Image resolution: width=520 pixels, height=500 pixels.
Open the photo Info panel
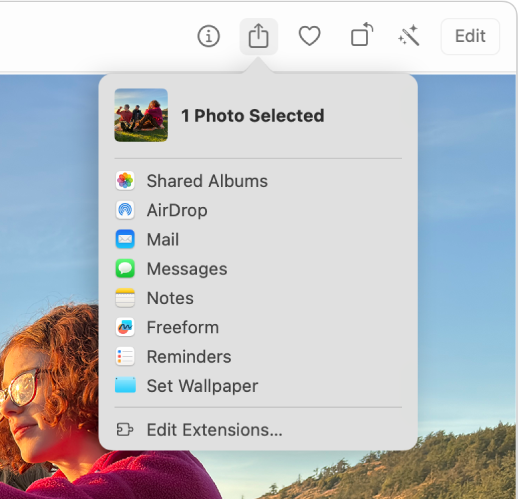(208, 36)
